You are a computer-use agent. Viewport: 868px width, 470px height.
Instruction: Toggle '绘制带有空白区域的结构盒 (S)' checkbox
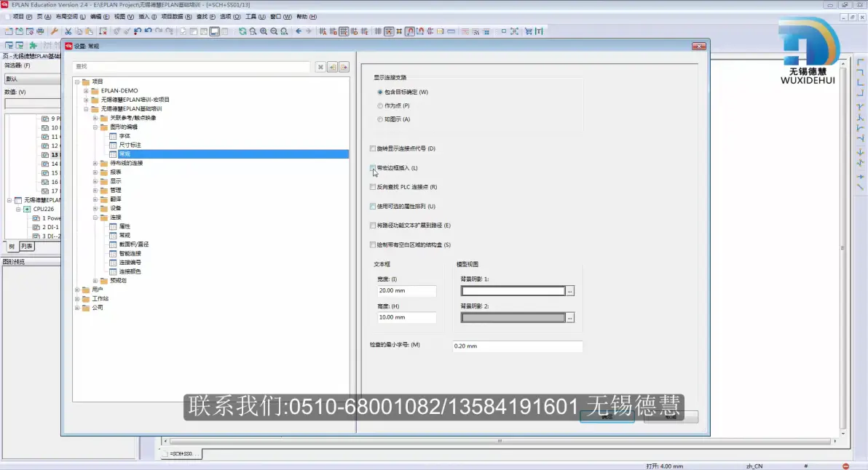click(373, 244)
